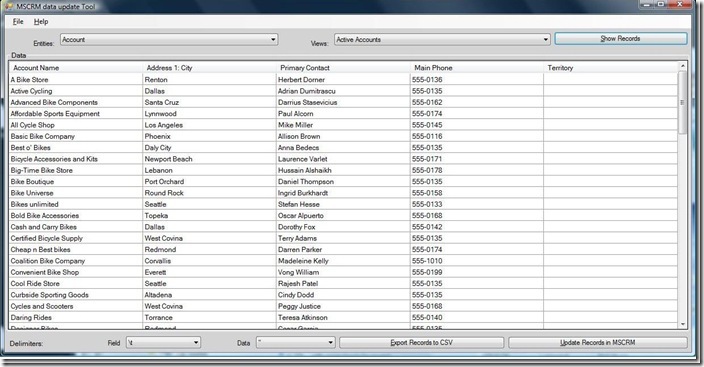Image resolution: width=704 pixels, height=367 pixels.
Task: Open the Data delimiter dropdown
Action: click(x=295, y=343)
